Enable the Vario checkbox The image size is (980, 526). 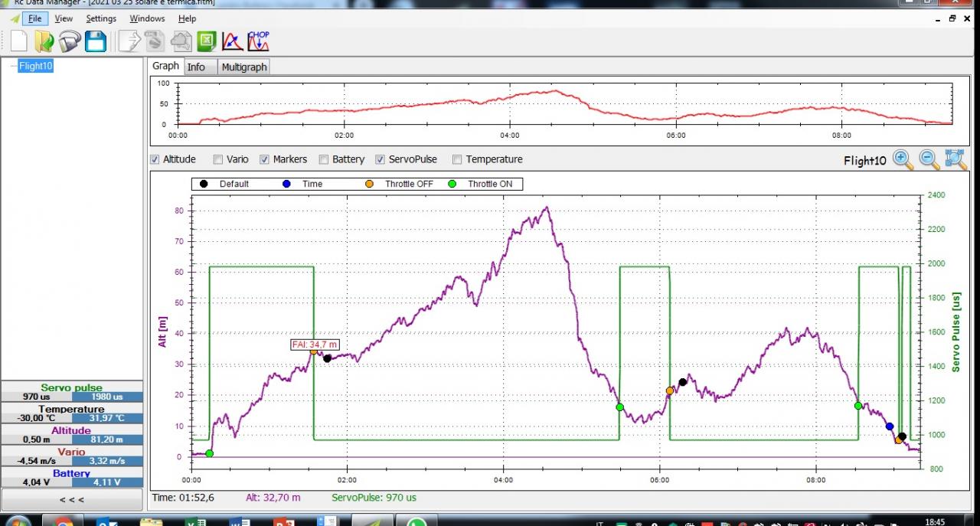pyautogui.click(x=218, y=159)
